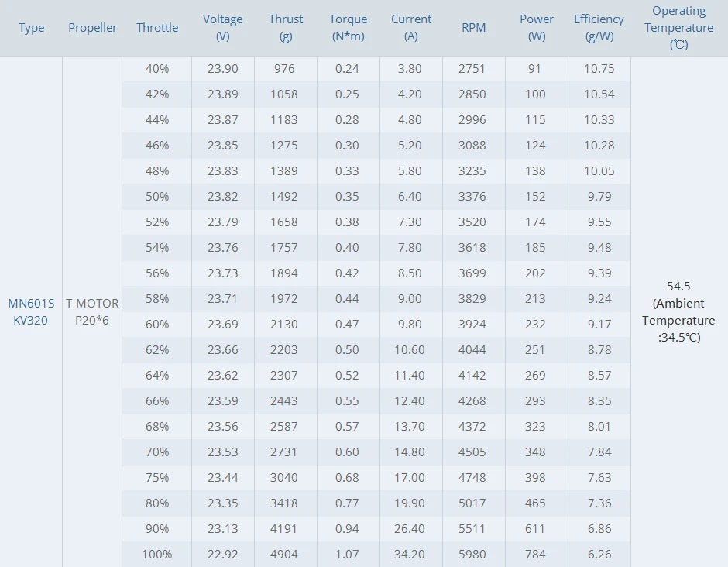Click the Propeller column header
This screenshot has height=567, width=728.
pos(92,28)
